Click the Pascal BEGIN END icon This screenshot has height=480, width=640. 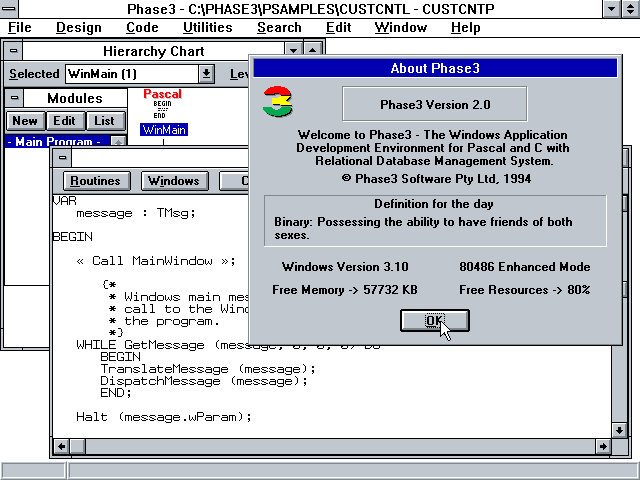click(162, 104)
